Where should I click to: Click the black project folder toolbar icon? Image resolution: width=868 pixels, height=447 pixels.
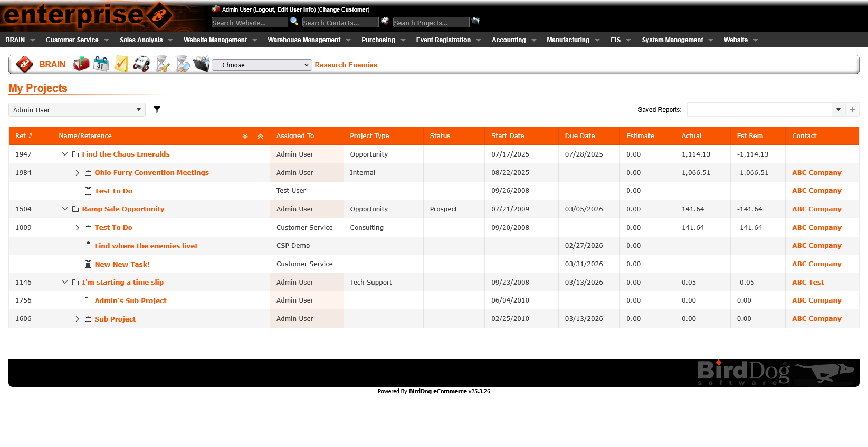pos(202,64)
